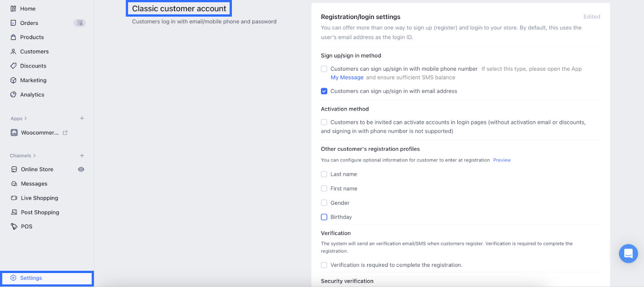Image resolution: width=644 pixels, height=287 pixels.
Task: Enable verification required to complete registration
Action: (324, 265)
